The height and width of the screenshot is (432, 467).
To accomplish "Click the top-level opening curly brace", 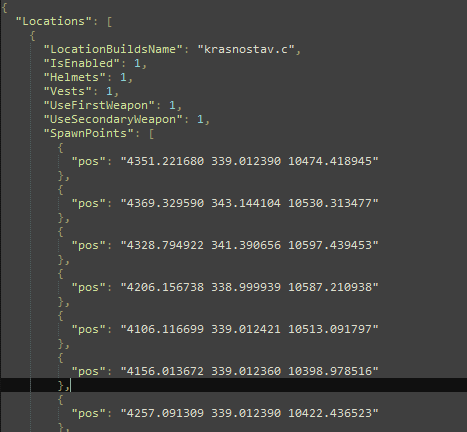I will point(5,8).
